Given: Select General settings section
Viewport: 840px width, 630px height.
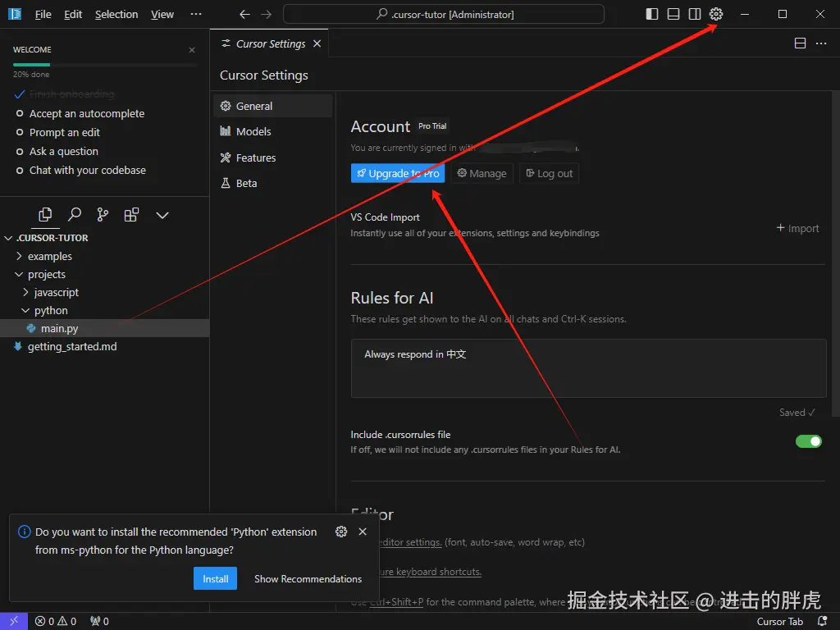Looking at the screenshot, I should [272, 106].
